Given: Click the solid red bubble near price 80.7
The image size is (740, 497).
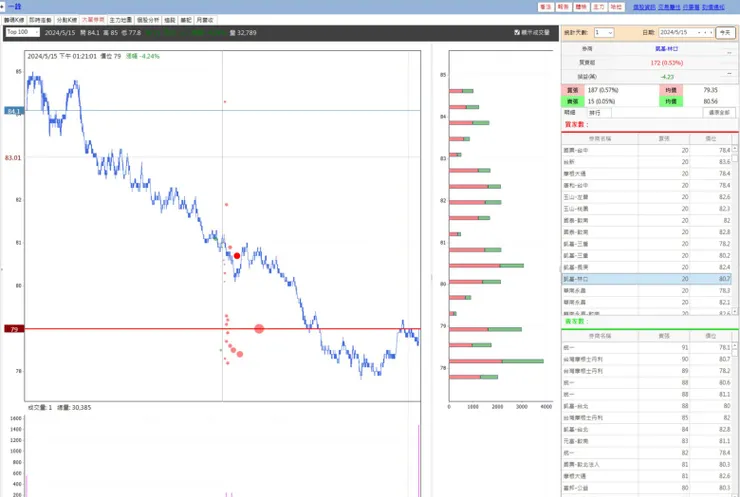Looking at the screenshot, I should point(237,256).
